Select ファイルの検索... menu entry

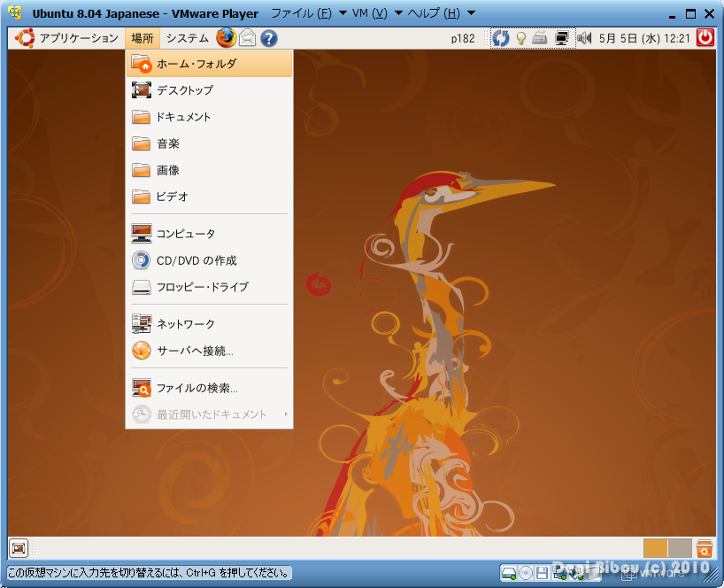(x=209, y=388)
